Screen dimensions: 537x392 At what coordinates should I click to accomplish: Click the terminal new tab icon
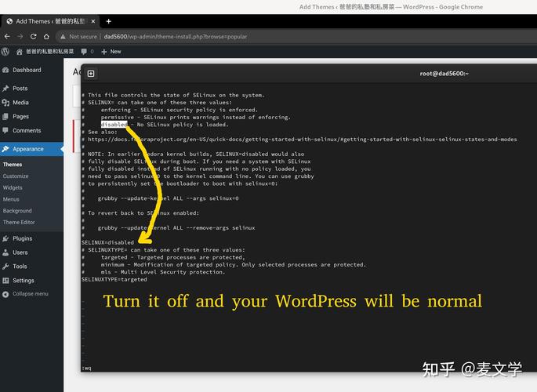91,74
